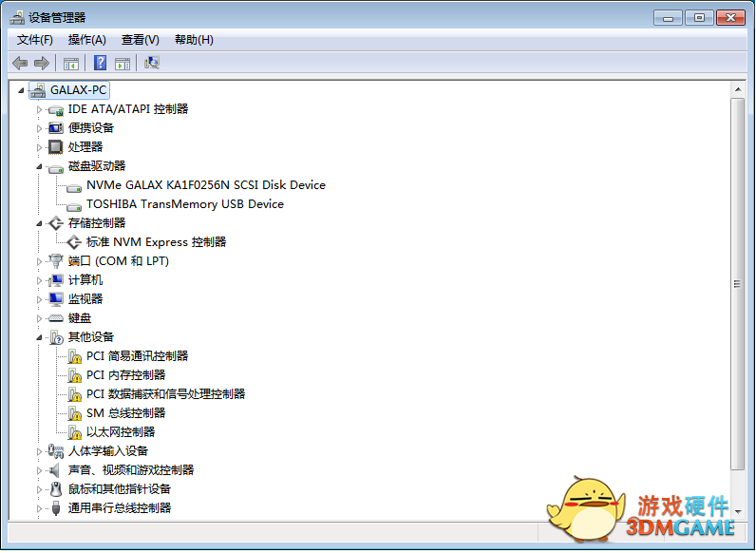Click the 声音、视频和游戏控制器 speaker icon
756x553 pixels.
(55, 470)
